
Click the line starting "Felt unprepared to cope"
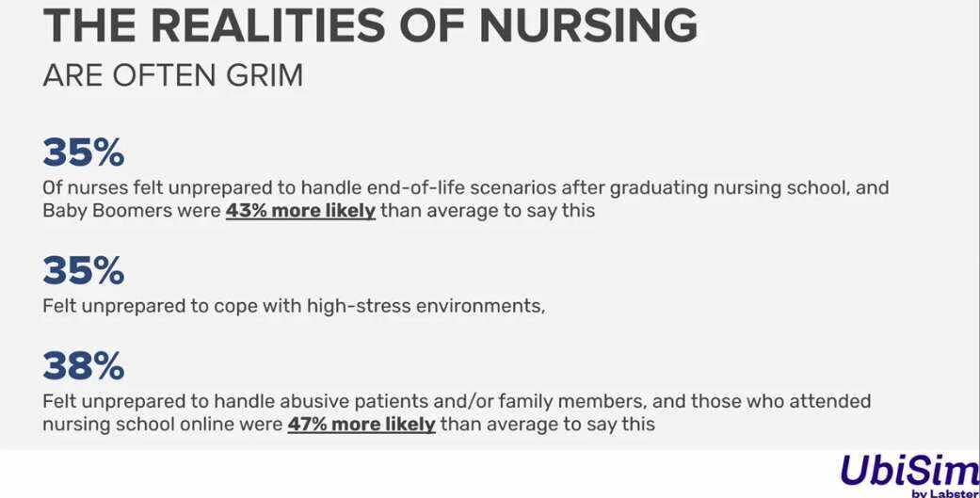[x=294, y=306]
